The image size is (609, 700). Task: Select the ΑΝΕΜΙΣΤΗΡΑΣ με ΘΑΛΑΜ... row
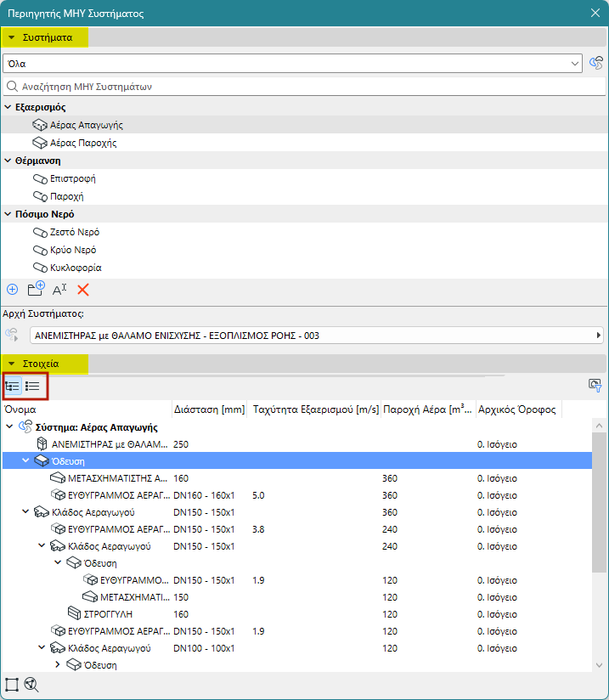click(297, 444)
